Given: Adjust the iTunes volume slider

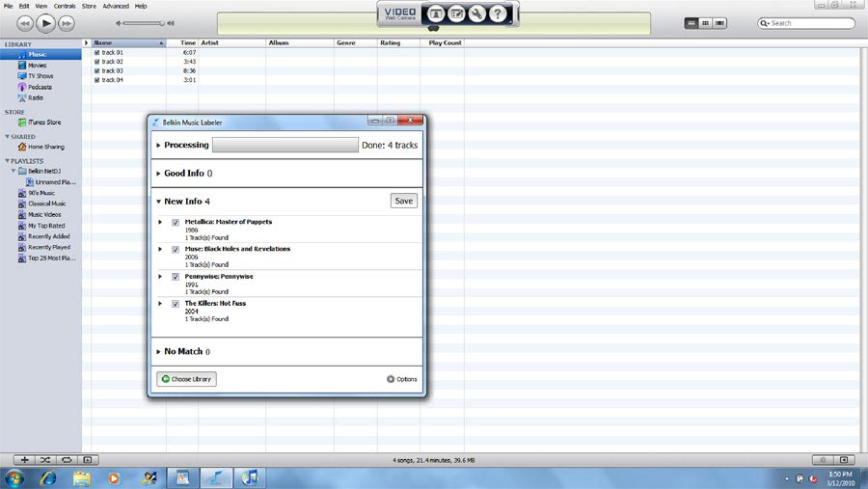Looking at the screenshot, I should 145,23.
